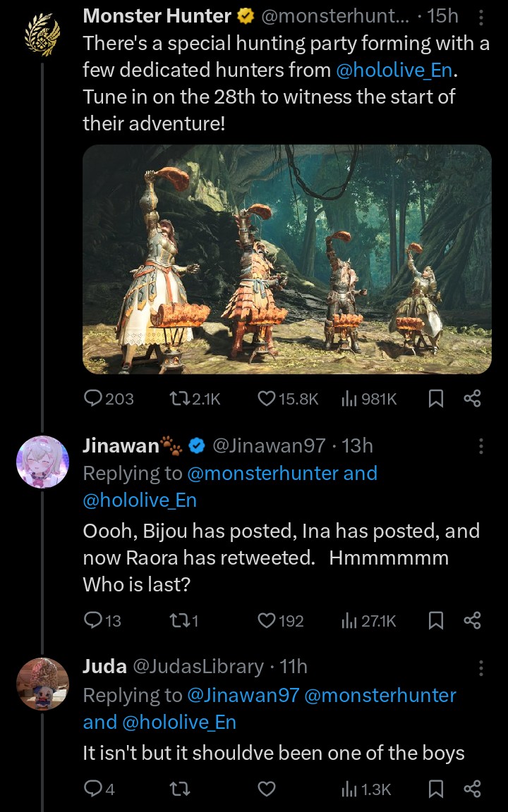The height and width of the screenshot is (812, 508).
Task: Open the hunters cooking meat image
Action: (287, 259)
